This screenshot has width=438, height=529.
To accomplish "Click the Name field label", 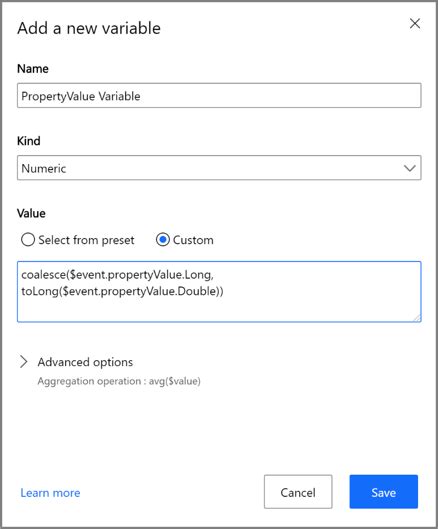I will point(33,69).
